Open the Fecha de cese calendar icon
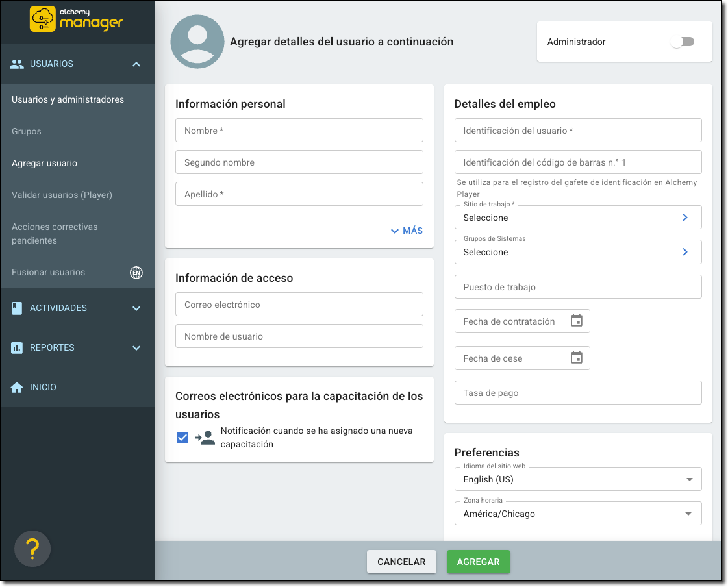Image resolution: width=728 pixels, height=587 pixels. click(x=576, y=358)
